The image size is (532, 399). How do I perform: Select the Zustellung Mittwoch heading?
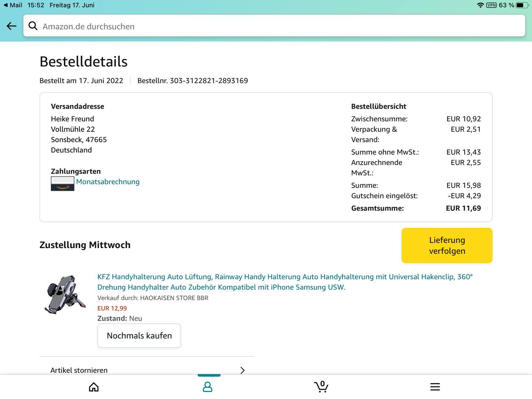[85, 245]
